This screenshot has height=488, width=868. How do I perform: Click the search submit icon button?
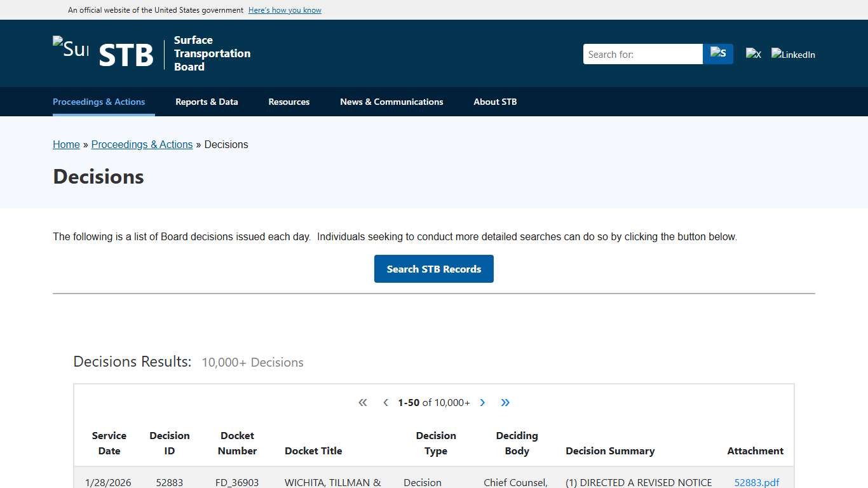[x=718, y=54]
